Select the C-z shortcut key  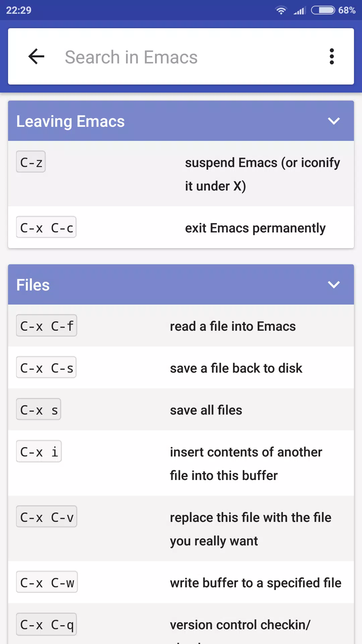coord(31,162)
